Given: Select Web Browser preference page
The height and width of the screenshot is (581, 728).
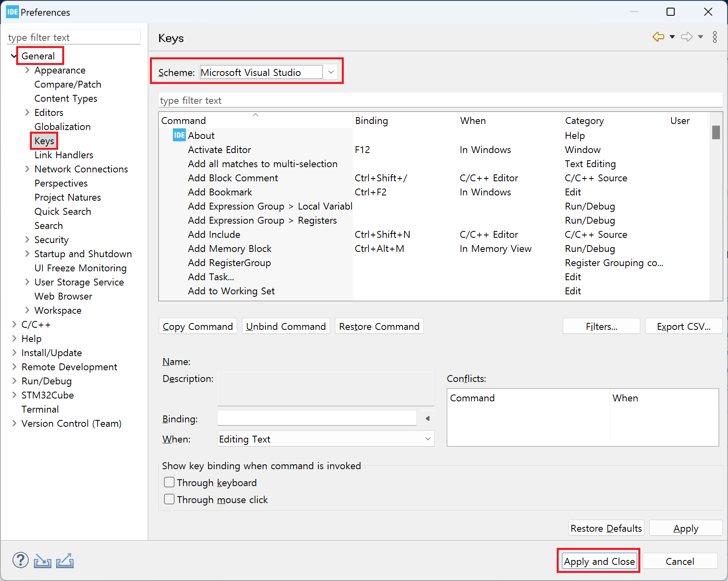Looking at the screenshot, I should pyautogui.click(x=63, y=296).
